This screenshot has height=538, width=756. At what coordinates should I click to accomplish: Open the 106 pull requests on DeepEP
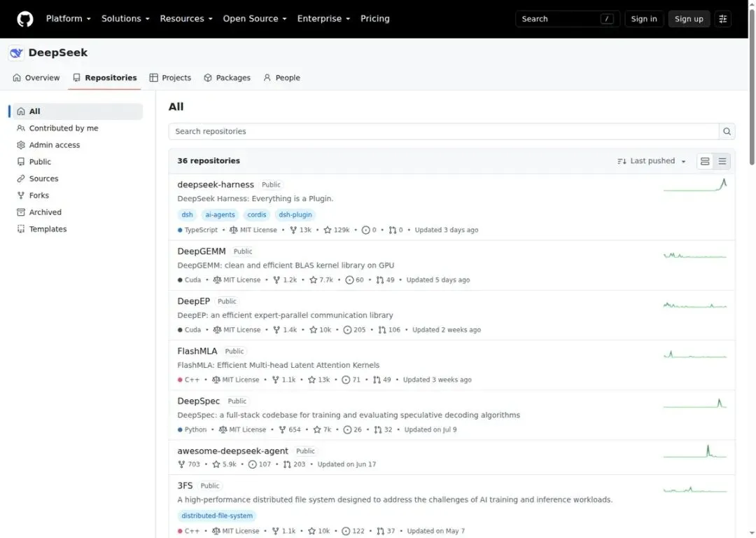pyautogui.click(x=389, y=330)
